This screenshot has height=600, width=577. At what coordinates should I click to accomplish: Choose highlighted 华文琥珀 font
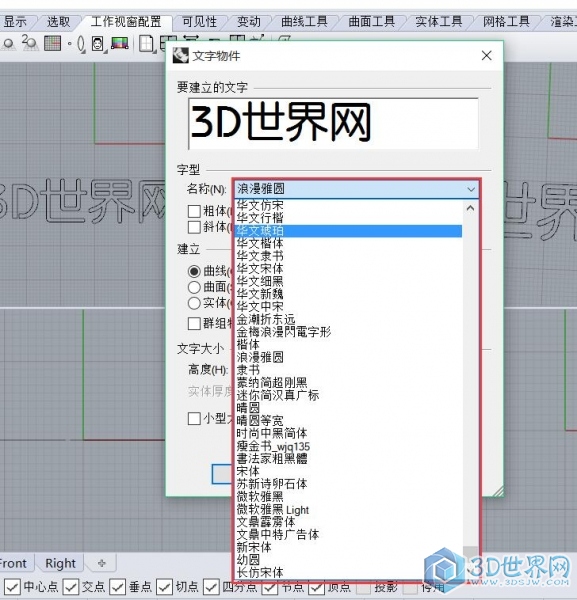349,231
